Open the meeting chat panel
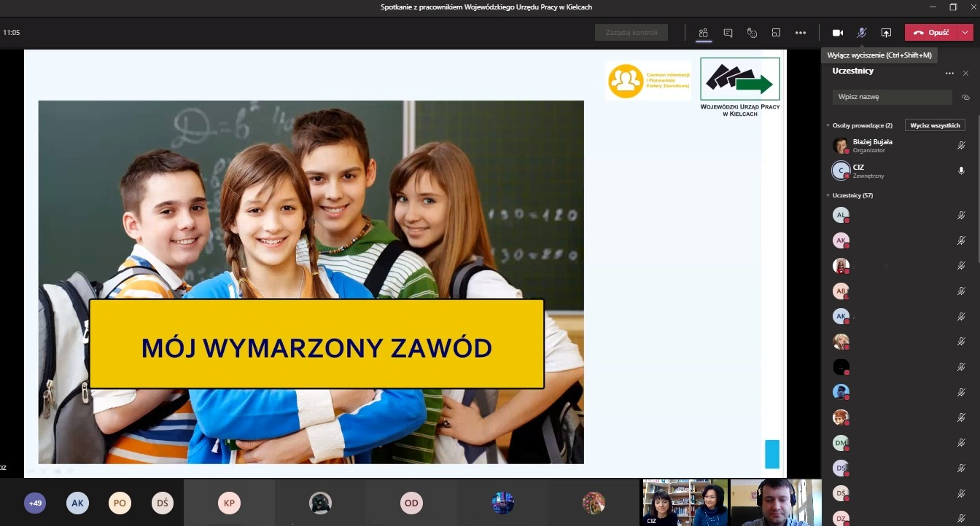Viewport: 980px width, 526px height. 728,33
